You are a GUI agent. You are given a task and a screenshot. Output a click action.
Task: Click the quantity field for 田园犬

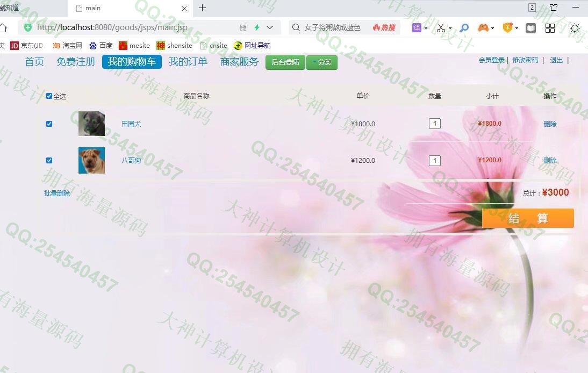(x=435, y=123)
